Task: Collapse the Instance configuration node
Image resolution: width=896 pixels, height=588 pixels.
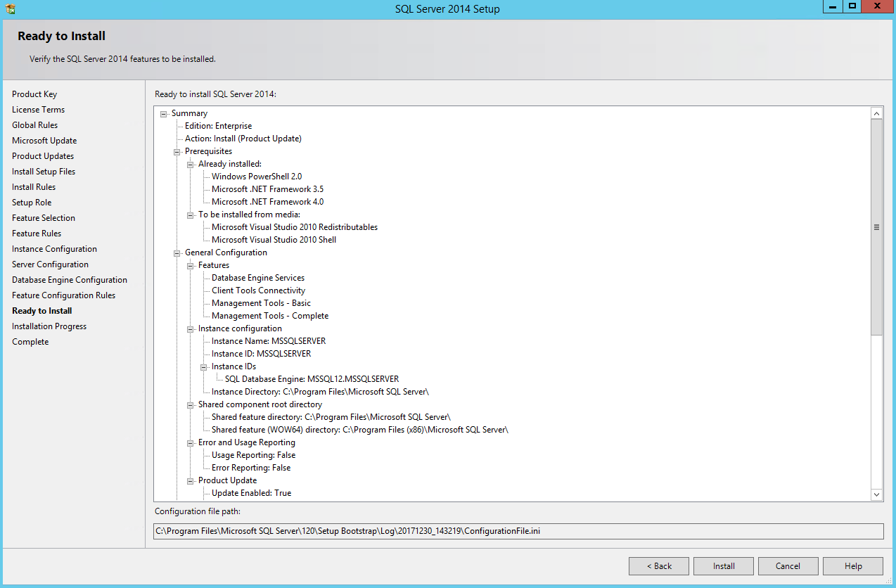Action: click(x=190, y=328)
